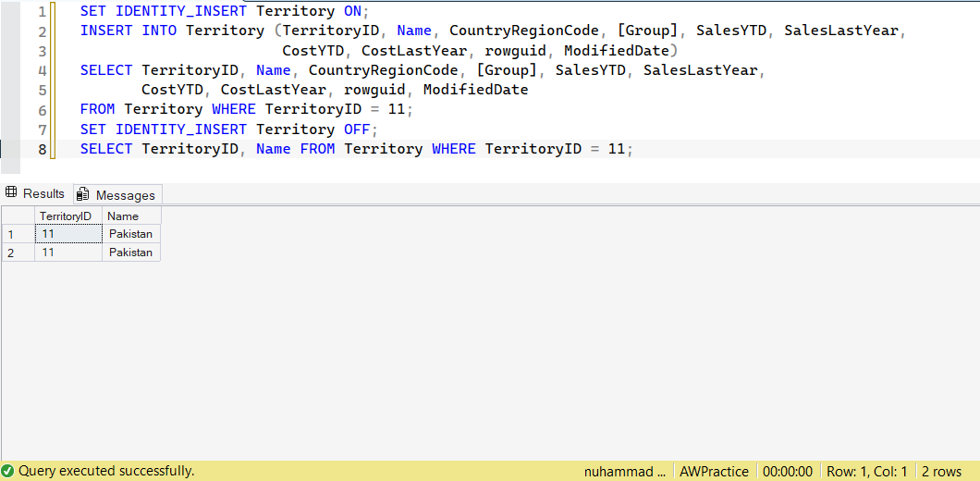Click the 00:00:00 elapsed time entry
The image size is (980, 481).
click(788, 472)
